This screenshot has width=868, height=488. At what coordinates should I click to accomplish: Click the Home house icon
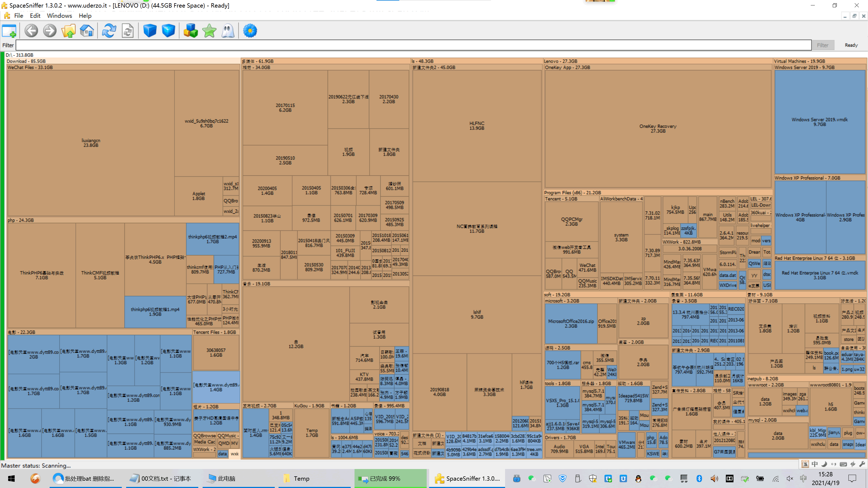point(87,31)
